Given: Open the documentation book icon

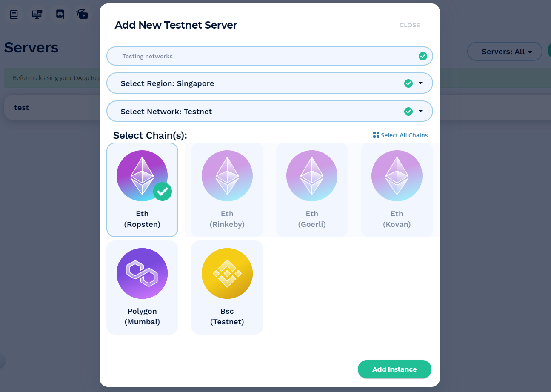Looking at the screenshot, I should pos(14,14).
